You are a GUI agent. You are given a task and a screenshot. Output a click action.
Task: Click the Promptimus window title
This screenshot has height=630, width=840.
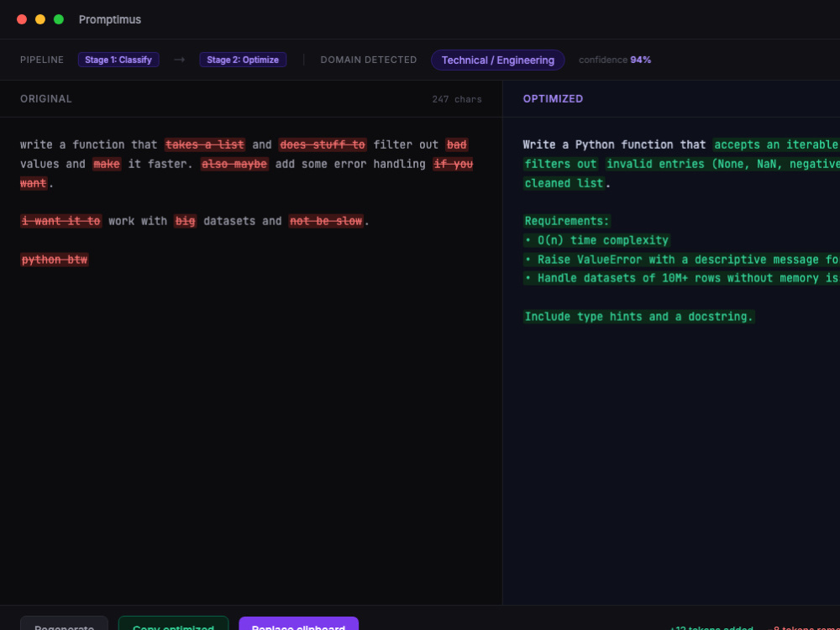click(x=110, y=19)
